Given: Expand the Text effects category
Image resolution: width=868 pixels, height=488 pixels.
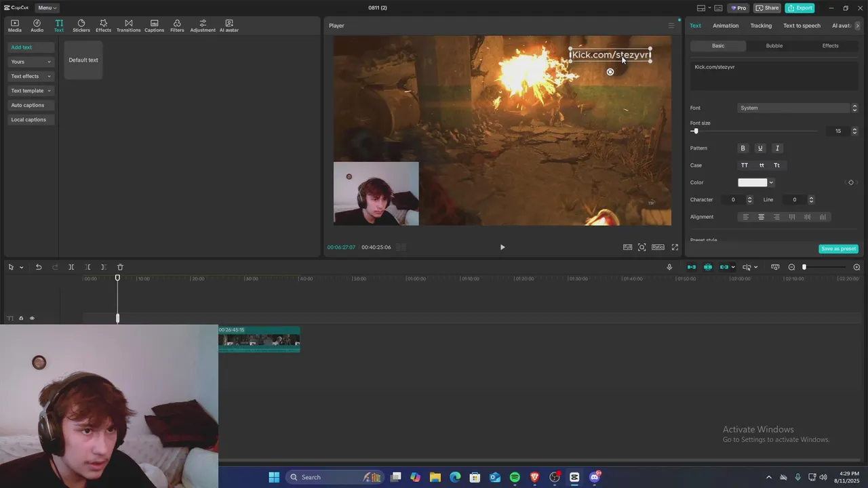Looking at the screenshot, I should click(x=31, y=76).
